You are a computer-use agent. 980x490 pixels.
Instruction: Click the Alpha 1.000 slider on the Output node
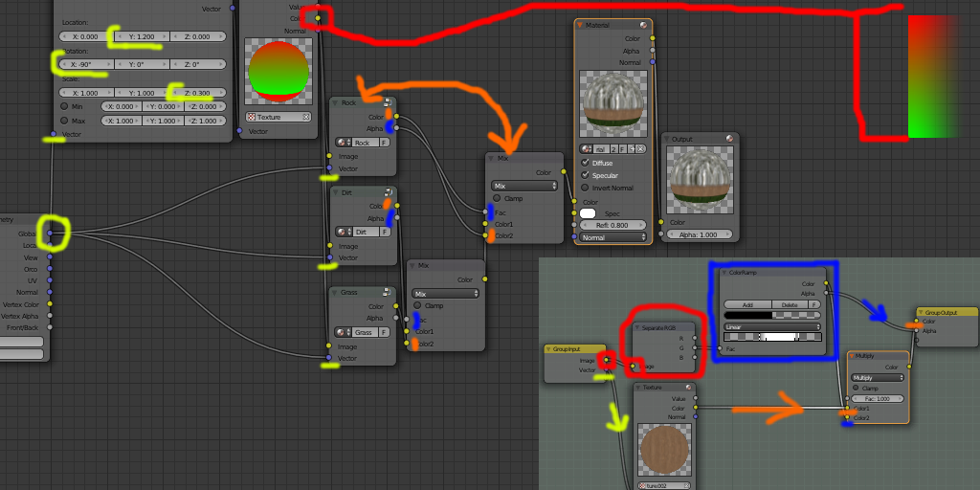coord(700,234)
